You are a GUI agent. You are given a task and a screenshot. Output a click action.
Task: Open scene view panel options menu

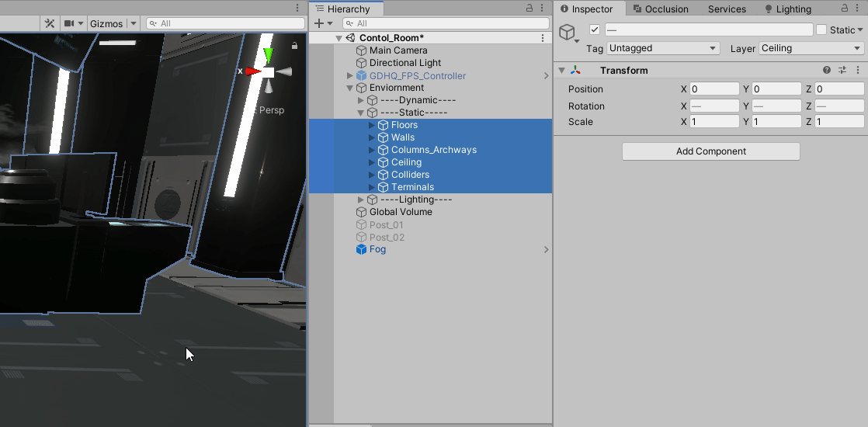297,8
